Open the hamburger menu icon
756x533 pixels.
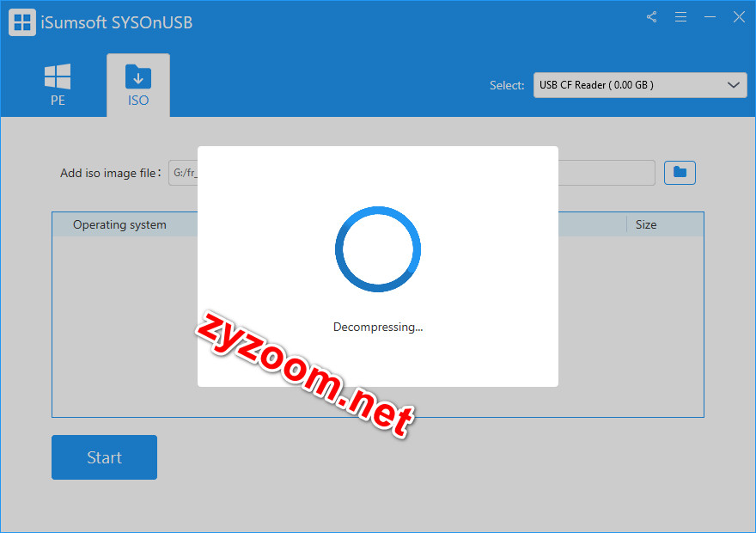pos(680,17)
